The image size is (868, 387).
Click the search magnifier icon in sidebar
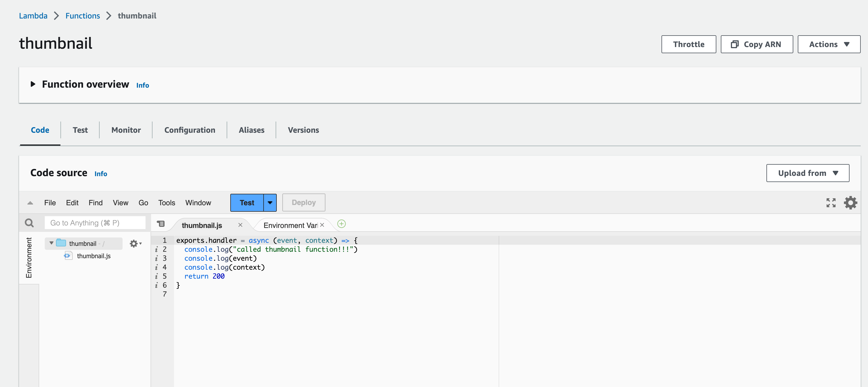[29, 223]
